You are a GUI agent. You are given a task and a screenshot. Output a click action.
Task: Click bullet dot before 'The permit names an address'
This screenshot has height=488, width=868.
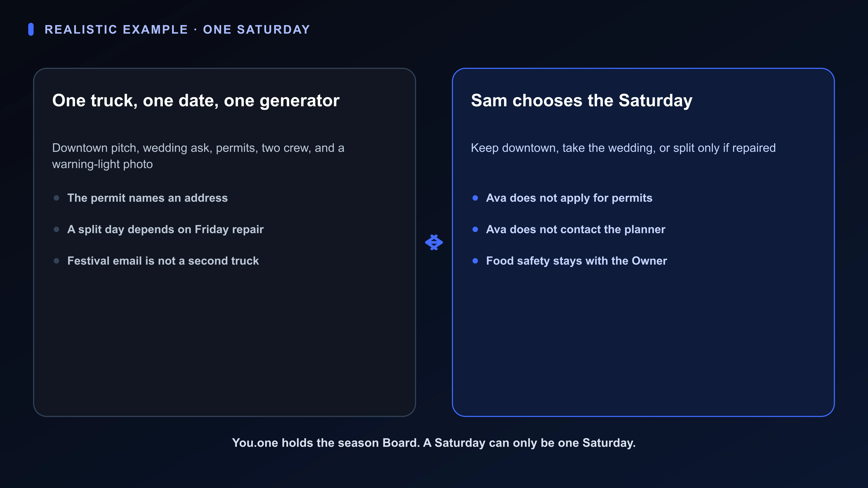[57, 198]
